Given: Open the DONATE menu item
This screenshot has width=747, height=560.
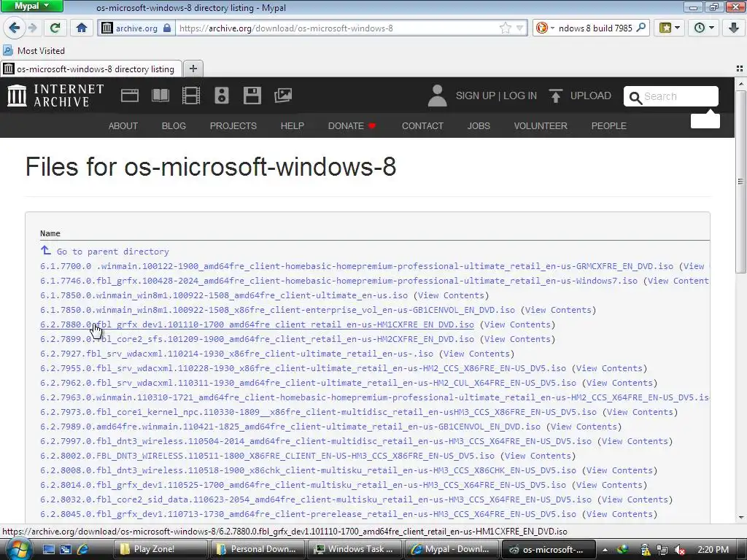Looking at the screenshot, I should pos(352,125).
